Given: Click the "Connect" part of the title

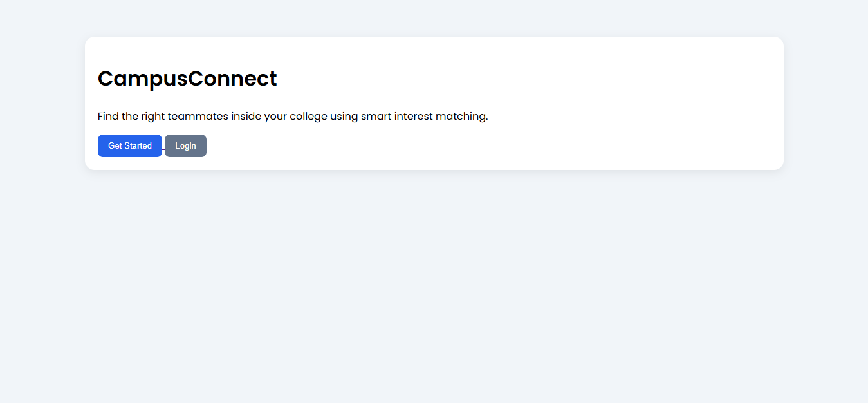Looking at the screenshot, I should pos(232,79).
